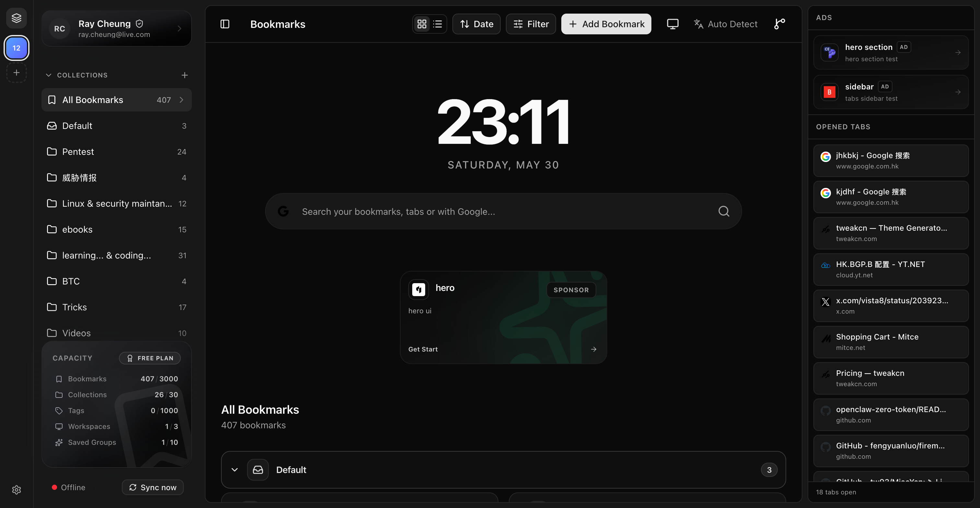Click the Bookmarks capacity row 407/3000
Viewport: 980px width, 508px height.
(116, 379)
